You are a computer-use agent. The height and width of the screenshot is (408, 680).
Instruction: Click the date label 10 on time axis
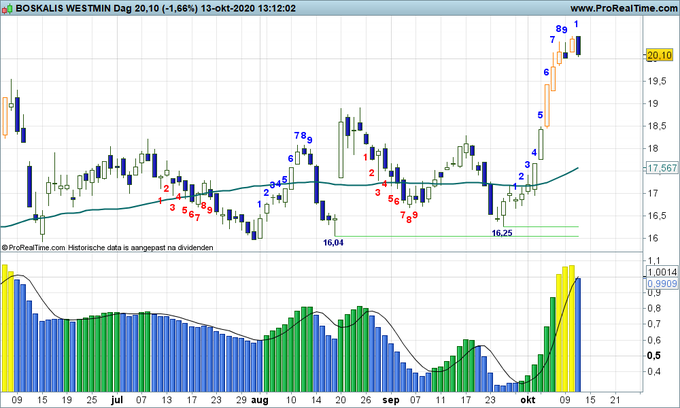coord(291,400)
